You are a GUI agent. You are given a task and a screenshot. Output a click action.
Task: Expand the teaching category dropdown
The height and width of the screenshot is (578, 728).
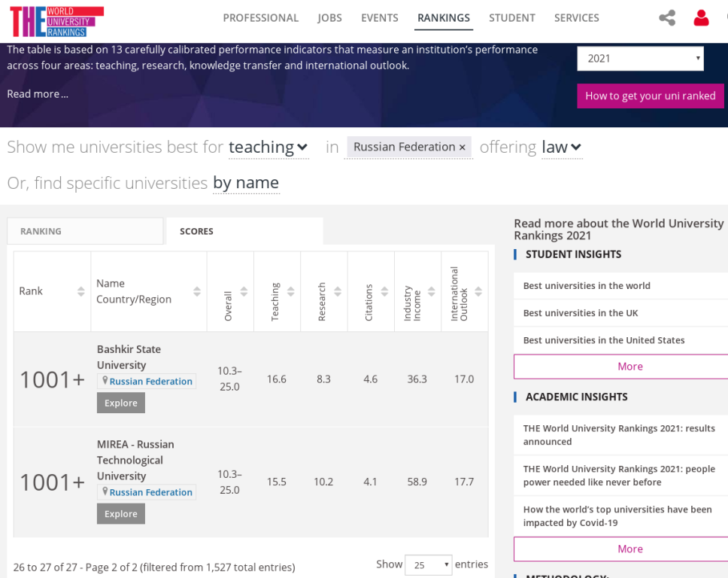tap(268, 148)
